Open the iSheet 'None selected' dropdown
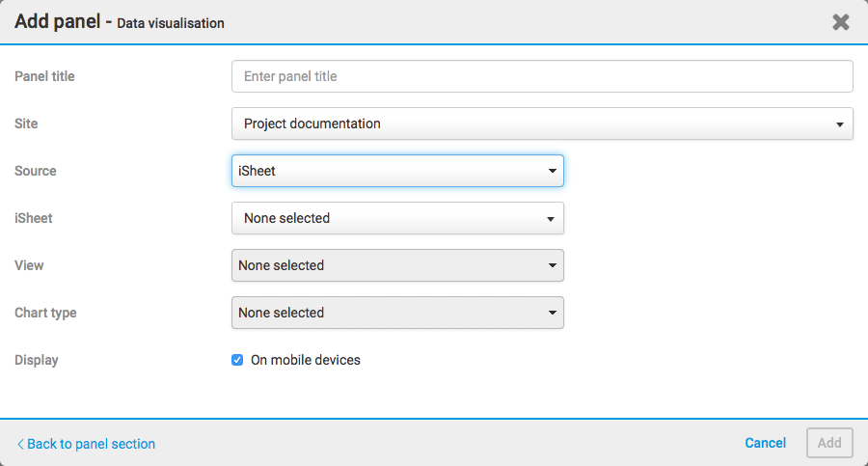Image resolution: width=868 pixels, height=466 pixels. pos(396,218)
